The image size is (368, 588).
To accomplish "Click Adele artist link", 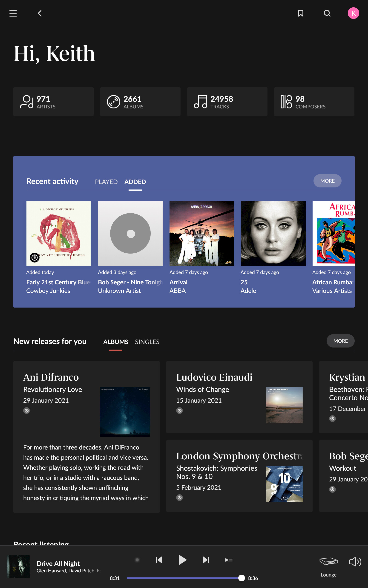I will [x=248, y=291].
